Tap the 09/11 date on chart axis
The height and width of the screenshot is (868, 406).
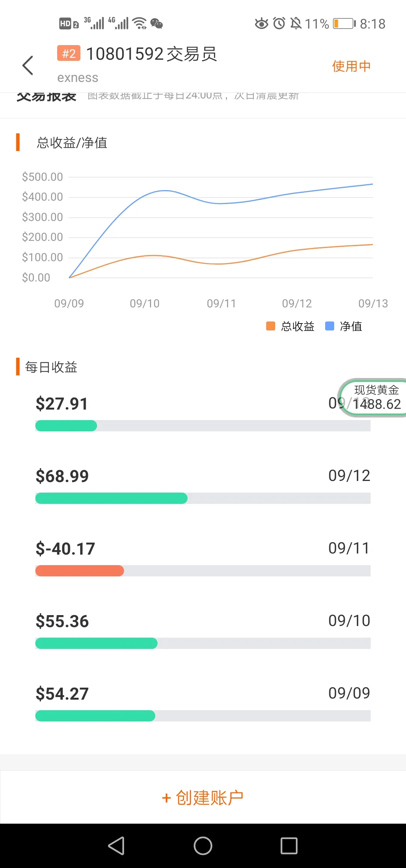pyautogui.click(x=221, y=303)
